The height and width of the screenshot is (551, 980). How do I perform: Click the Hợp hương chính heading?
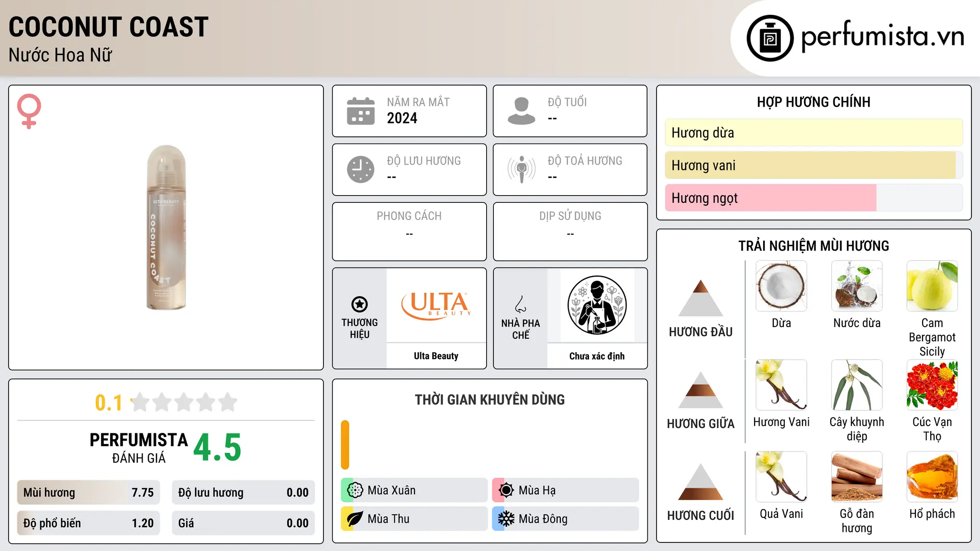point(813,102)
